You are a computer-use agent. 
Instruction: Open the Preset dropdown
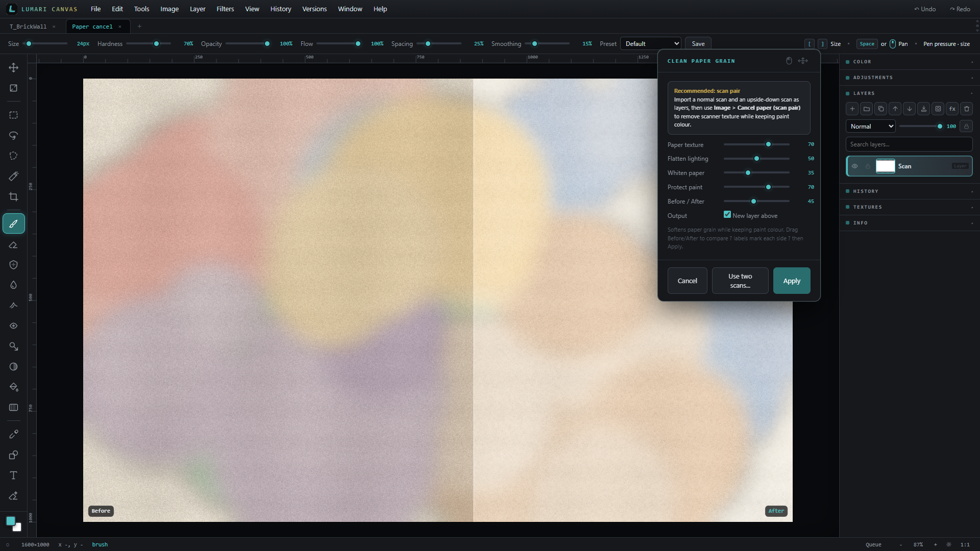coord(651,44)
